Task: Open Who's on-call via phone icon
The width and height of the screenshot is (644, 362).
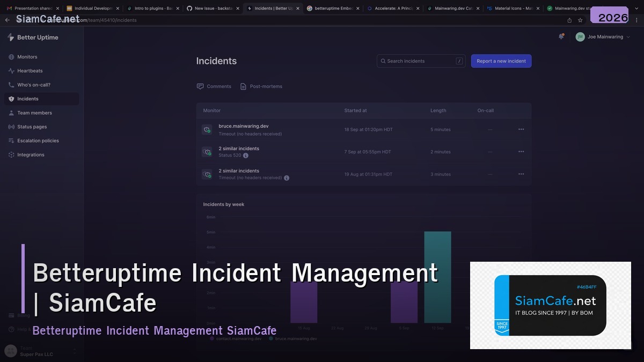Action: tap(12, 84)
